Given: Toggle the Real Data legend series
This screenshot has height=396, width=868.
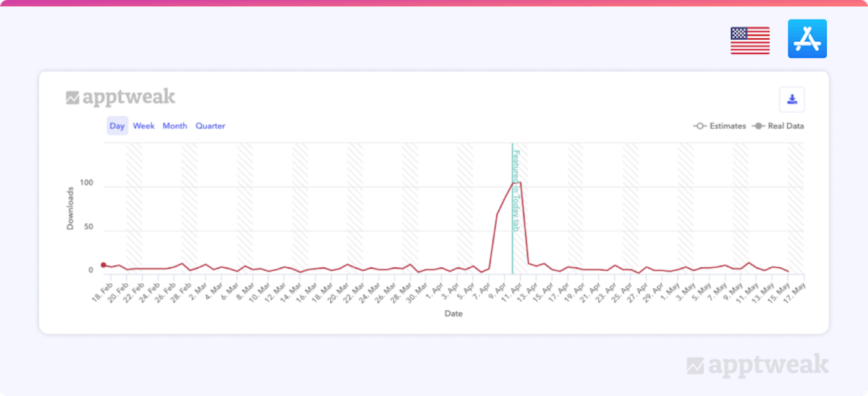Looking at the screenshot, I should point(778,126).
